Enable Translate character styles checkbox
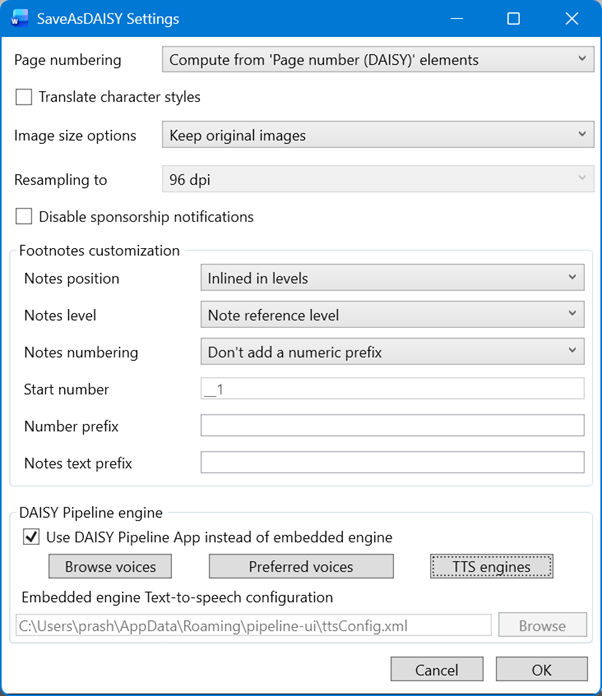 click(24, 97)
